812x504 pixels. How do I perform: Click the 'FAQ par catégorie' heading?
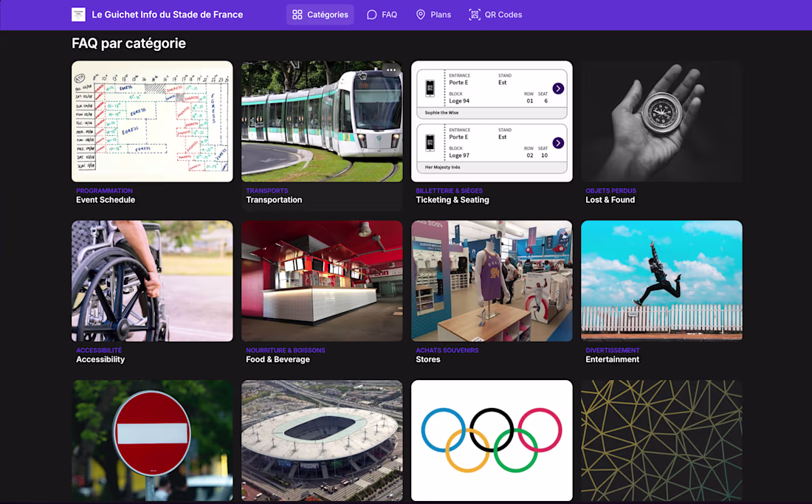pyautogui.click(x=129, y=44)
